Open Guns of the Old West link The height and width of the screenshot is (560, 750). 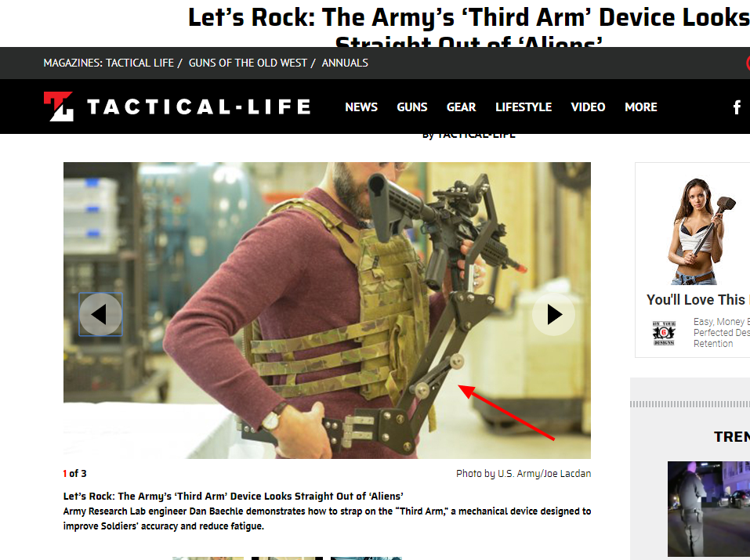[248, 63]
